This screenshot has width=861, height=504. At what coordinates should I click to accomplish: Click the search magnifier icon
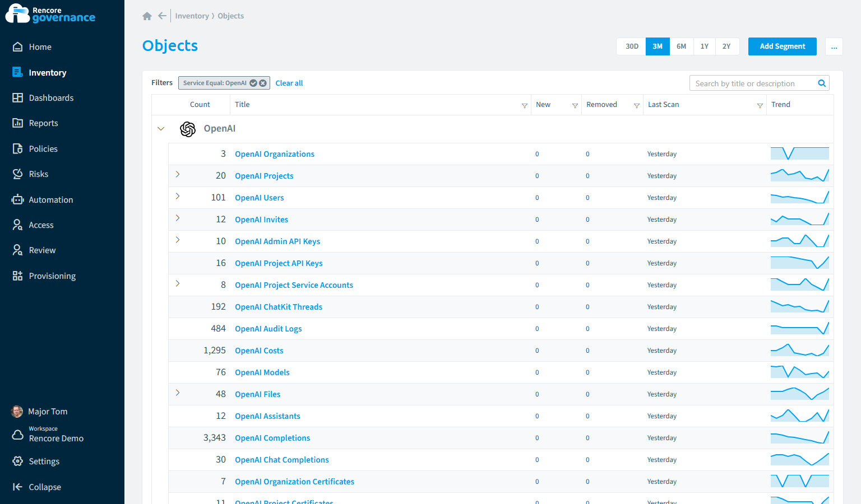(822, 83)
